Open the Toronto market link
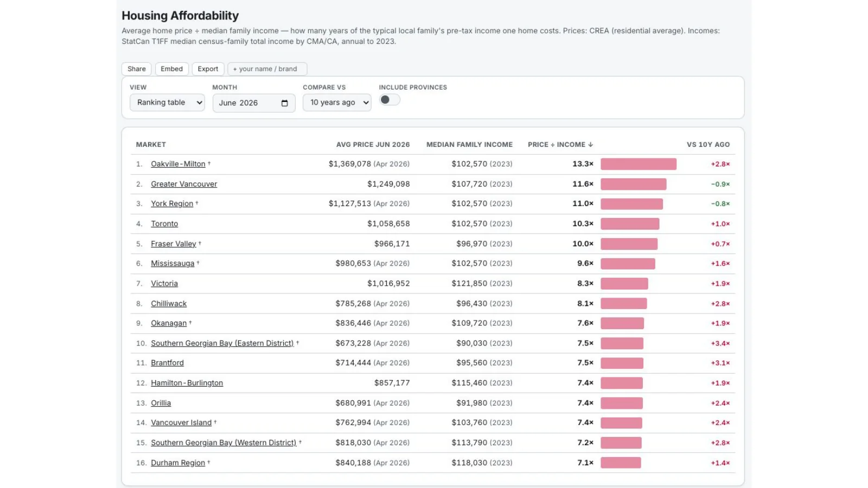Screen dimensions: 868x488 [164, 224]
